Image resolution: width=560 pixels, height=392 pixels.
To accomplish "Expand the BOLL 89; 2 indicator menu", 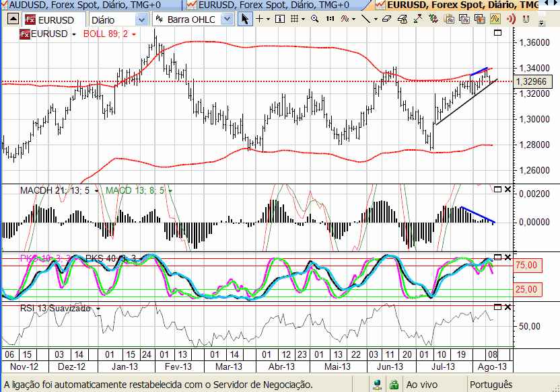I will [x=134, y=34].
